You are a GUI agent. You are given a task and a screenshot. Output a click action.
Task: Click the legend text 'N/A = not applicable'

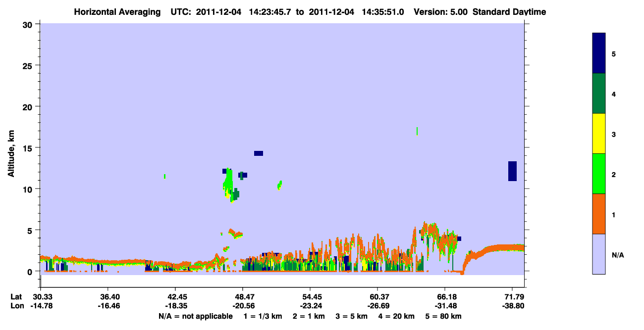coord(195,316)
